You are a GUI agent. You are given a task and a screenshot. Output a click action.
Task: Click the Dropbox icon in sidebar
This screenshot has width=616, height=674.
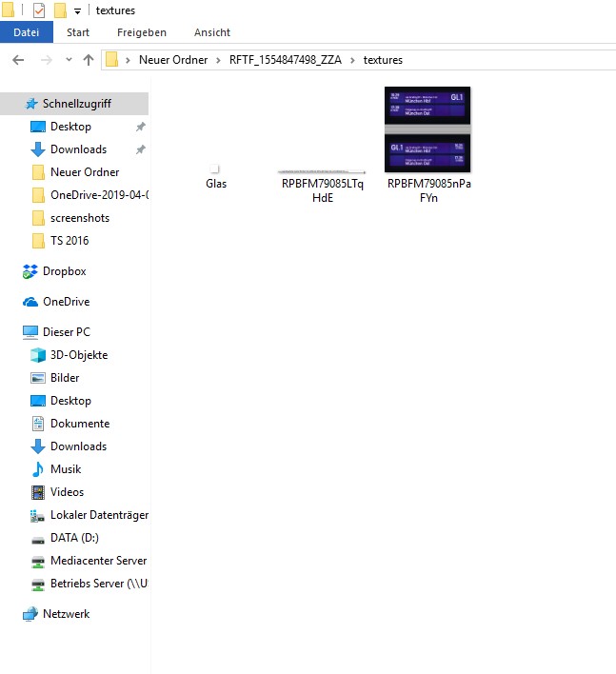[x=30, y=271]
